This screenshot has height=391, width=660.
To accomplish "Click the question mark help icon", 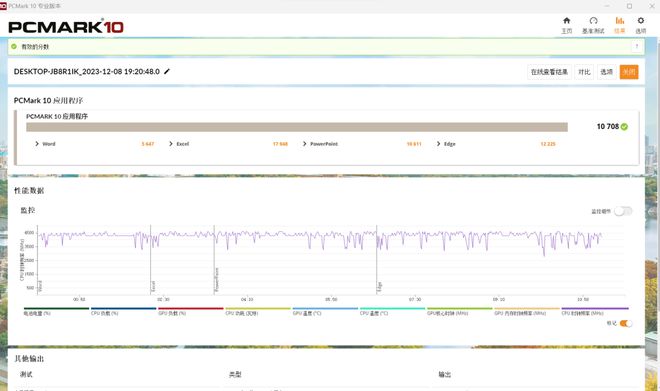I will point(637,46).
